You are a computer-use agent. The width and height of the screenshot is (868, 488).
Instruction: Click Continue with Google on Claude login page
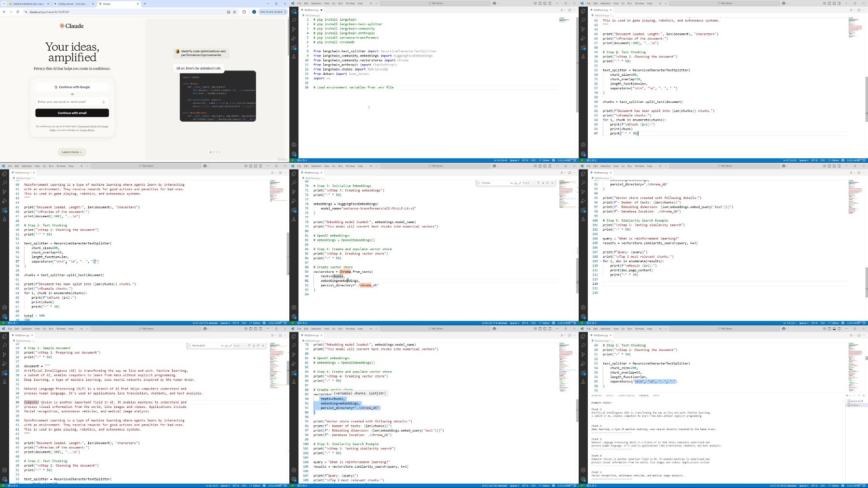click(x=72, y=87)
